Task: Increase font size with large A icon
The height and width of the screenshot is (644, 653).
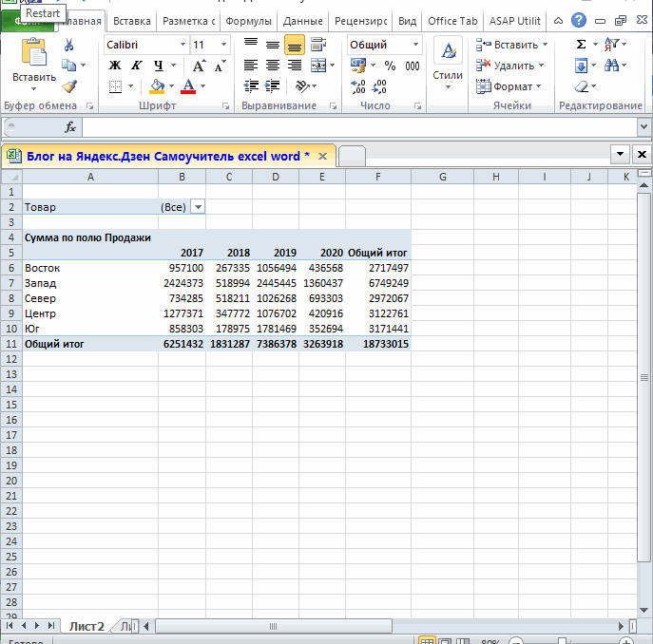Action: coord(199,66)
